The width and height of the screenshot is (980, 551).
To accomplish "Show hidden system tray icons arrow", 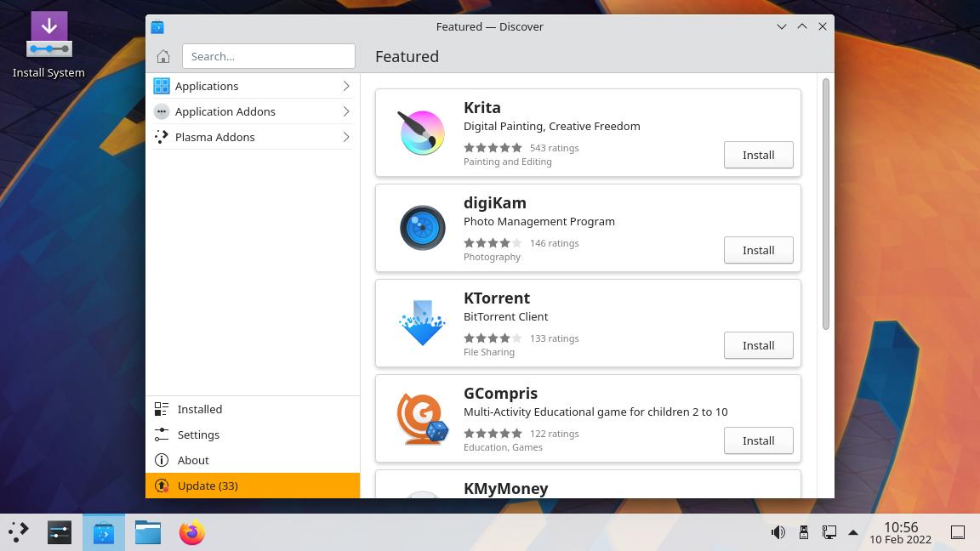I will 853,532.
